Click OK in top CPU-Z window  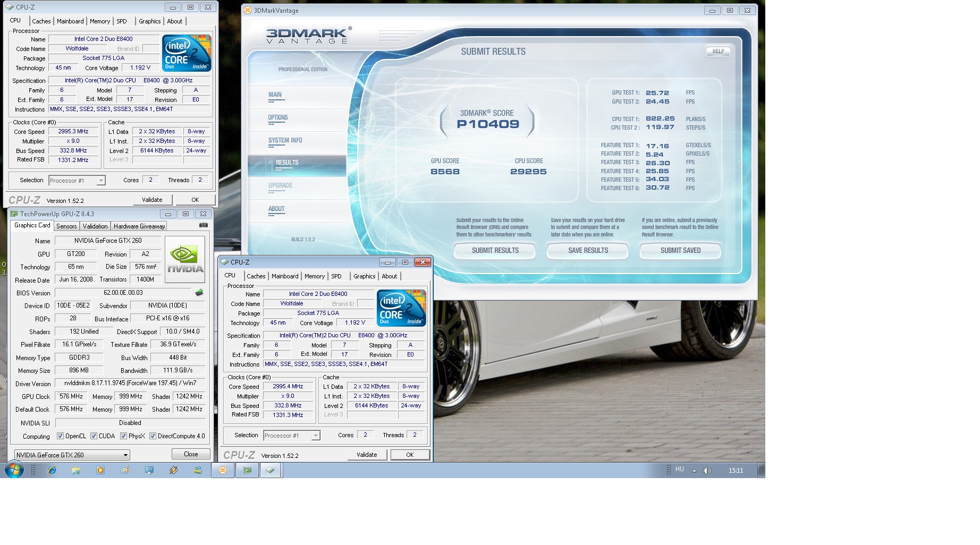(195, 200)
